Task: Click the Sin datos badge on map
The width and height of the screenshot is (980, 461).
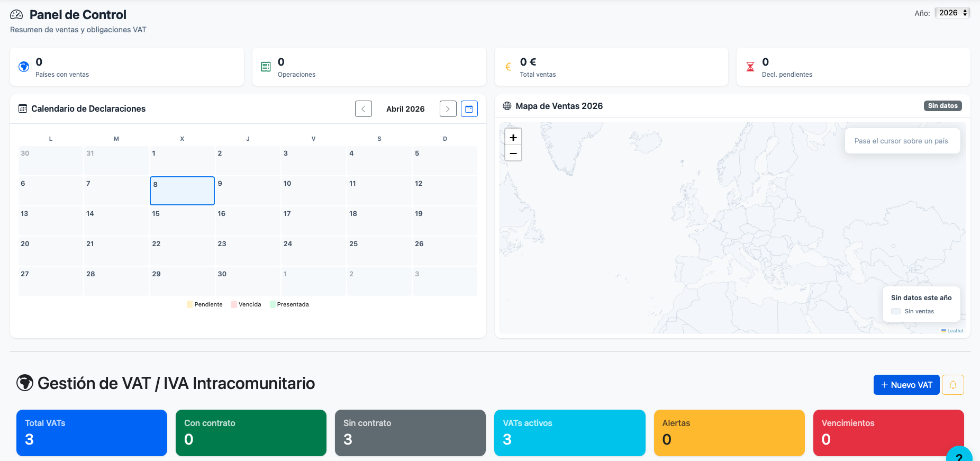Action: [x=942, y=106]
